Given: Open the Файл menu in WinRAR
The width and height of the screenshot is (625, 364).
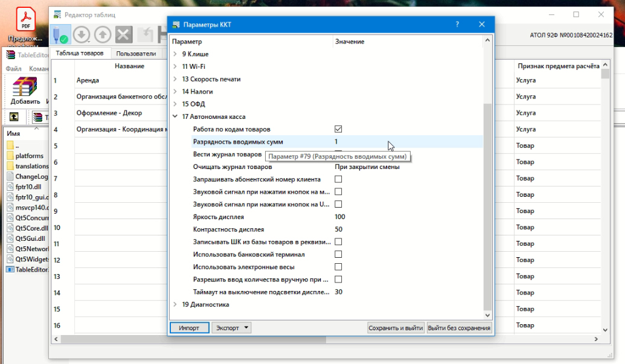Looking at the screenshot, I should click(13, 68).
